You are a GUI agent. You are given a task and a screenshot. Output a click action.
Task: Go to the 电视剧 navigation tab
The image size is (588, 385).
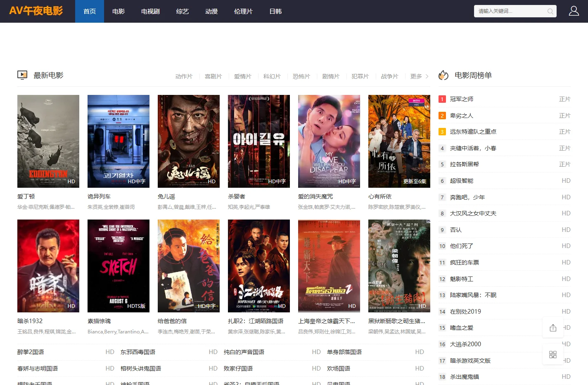coord(150,11)
